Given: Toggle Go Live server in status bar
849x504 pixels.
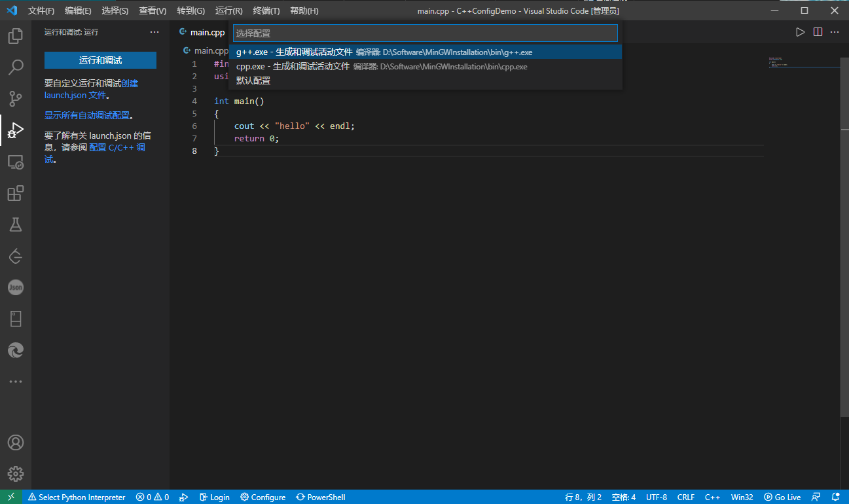Looking at the screenshot, I should click(783, 497).
